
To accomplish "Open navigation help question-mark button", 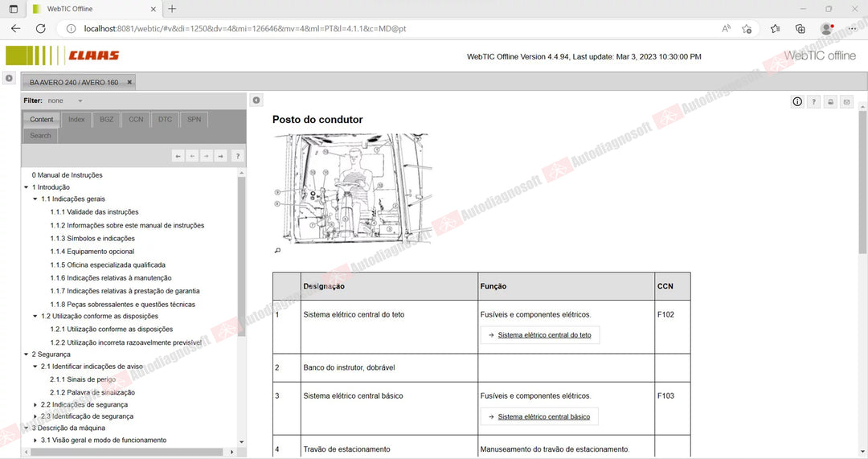I will tap(237, 156).
